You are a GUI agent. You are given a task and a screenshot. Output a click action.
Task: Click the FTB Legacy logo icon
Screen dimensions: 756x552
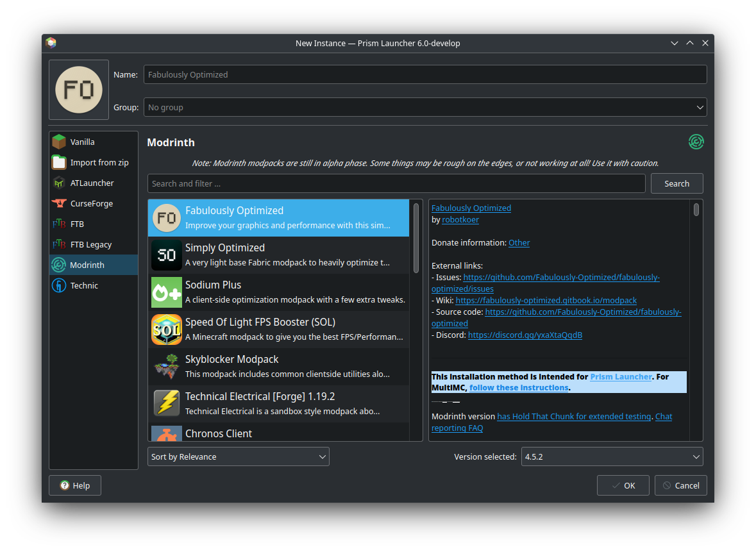59,244
